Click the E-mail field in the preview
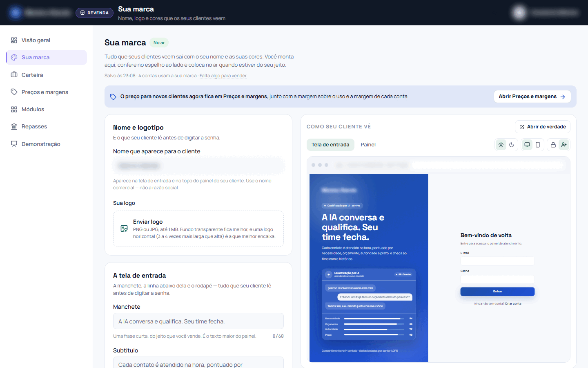Image resolution: width=588 pixels, height=368 pixels. [x=497, y=261]
